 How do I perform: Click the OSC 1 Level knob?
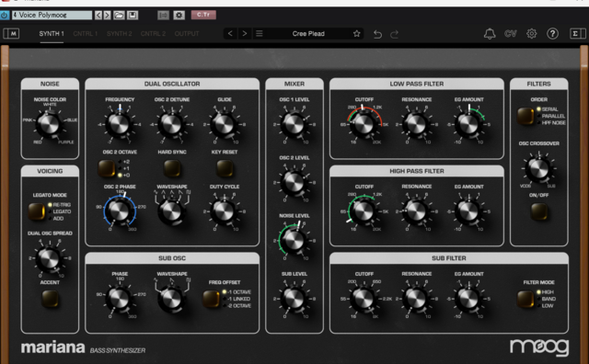coord(294,124)
